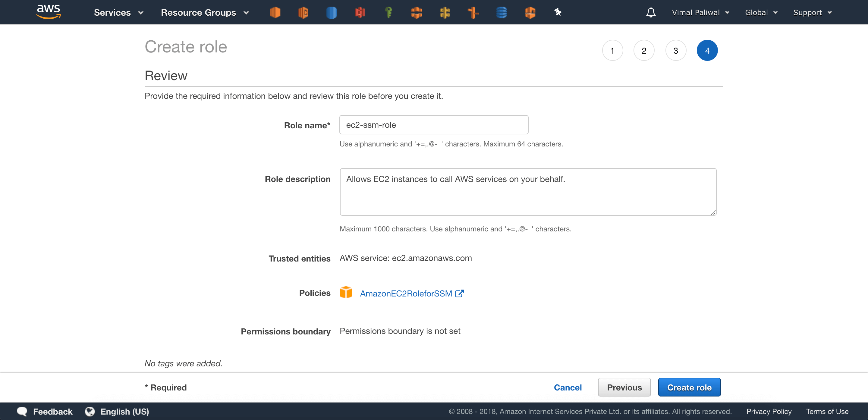Go to wizard step 2
The image size is (868, 420).
point(644,51)
